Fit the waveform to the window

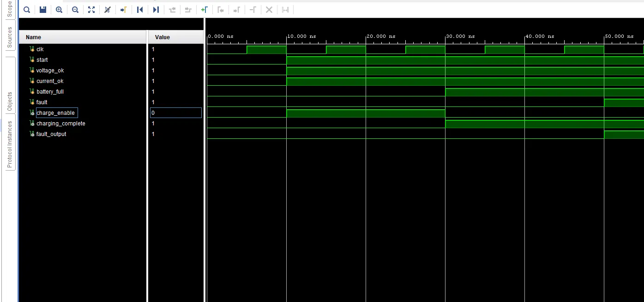(x=91, y=10)
